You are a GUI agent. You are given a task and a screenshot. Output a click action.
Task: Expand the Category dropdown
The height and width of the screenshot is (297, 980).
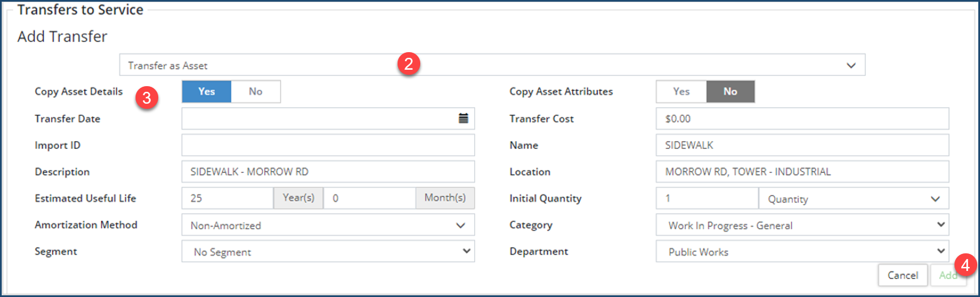802,225
